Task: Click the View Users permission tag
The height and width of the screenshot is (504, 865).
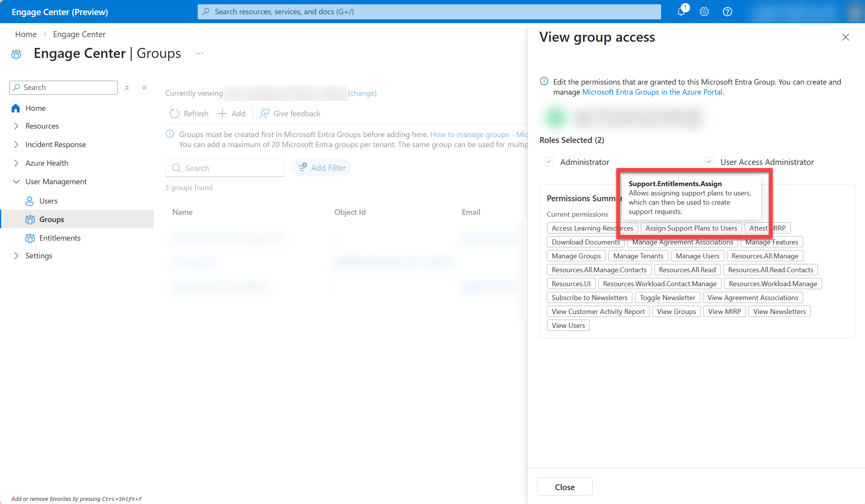Action: (x=568, y=325)
